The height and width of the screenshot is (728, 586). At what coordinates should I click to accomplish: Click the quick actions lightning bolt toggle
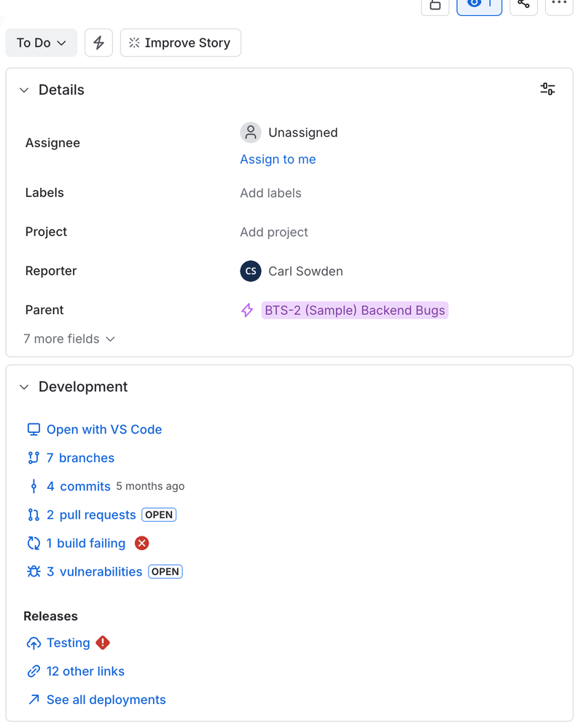click(x=98, y=42)
